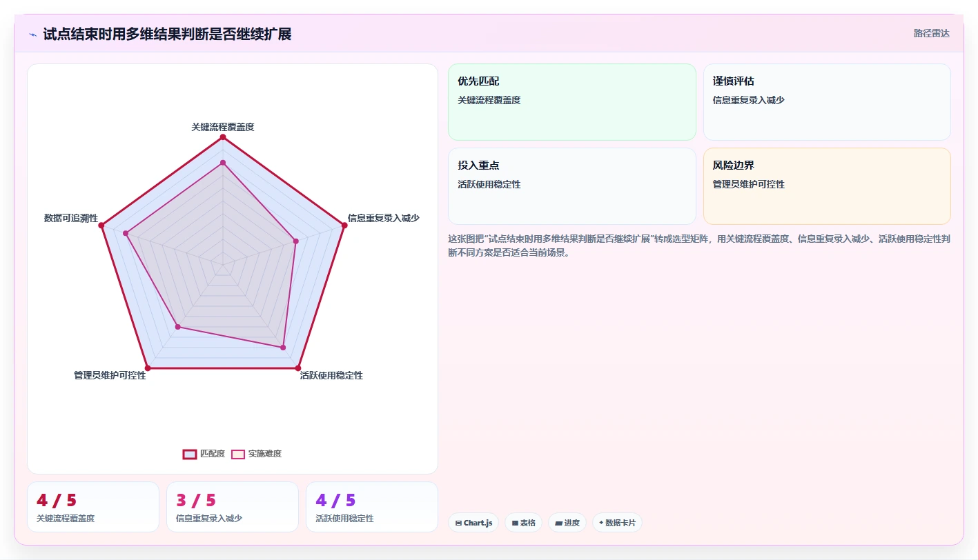Click the 活跃使用稳定性 radar axis label
The width and height of the screenshot is (978, 560).
coord(331,376)
